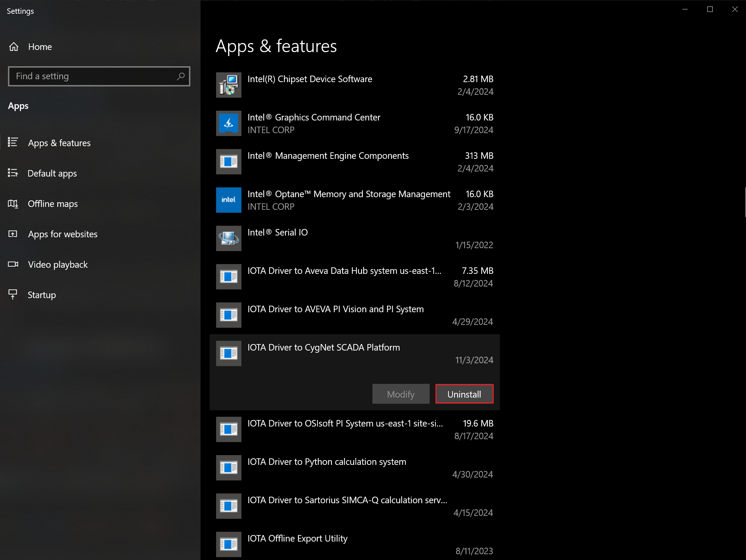Image resolution: width=746 pixels, height=560 pixels.
Task: Select IOTA Driver to AVEVA PI Vision
Action: click(355, 315)
